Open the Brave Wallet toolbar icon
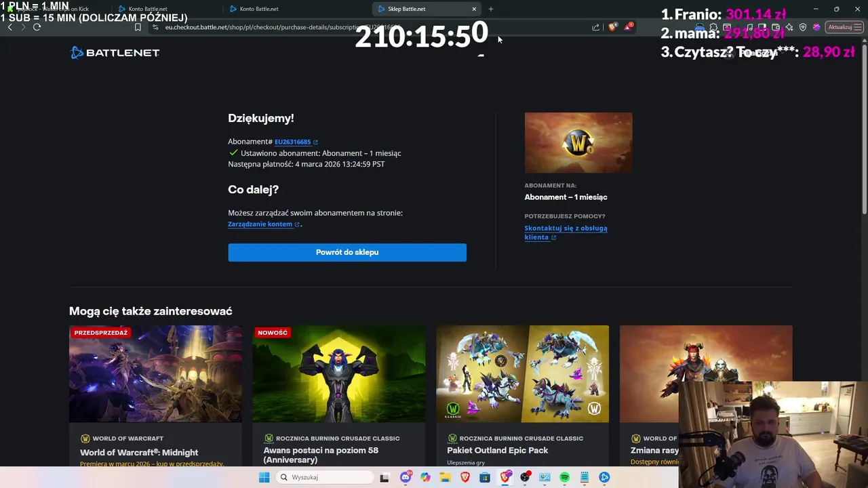 pos(776,27)
